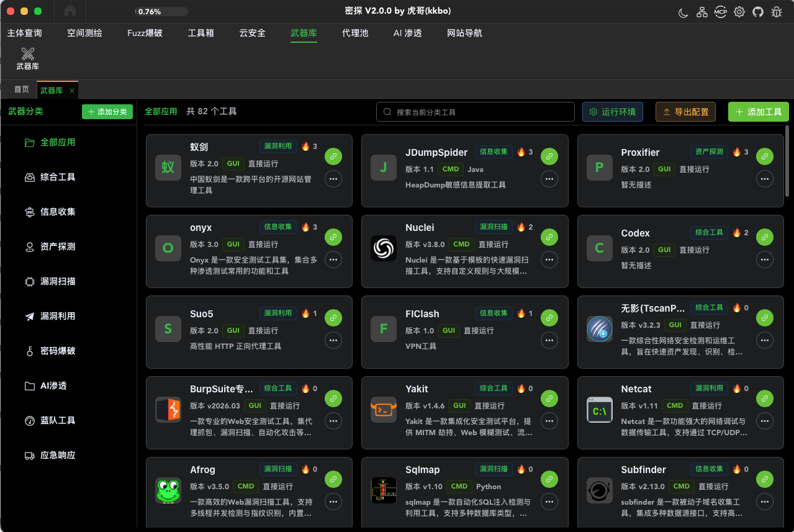Screen dimensions: 794x532
Task: Open the 主体查询 menu
Action: [24, 33]
